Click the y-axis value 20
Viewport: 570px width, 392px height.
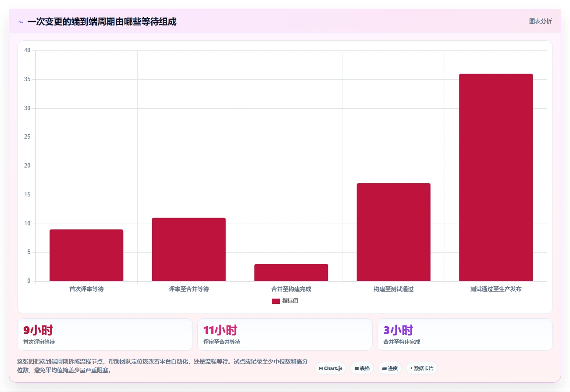pos(27,166)
